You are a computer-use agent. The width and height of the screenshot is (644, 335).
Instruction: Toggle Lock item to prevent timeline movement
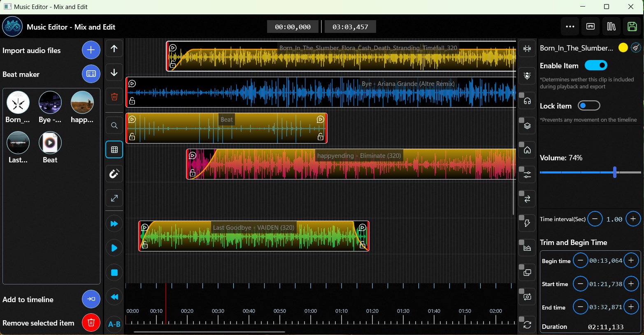(x=589, y=105)
